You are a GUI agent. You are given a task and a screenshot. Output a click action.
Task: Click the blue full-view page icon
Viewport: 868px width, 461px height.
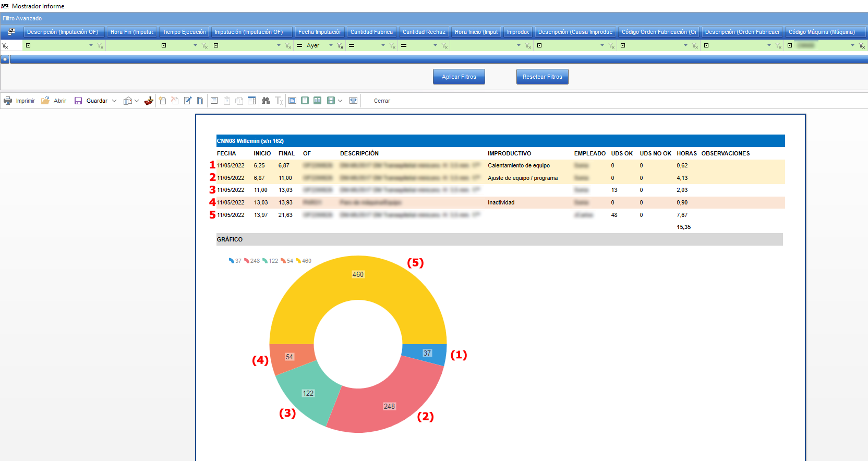point(292,101)
